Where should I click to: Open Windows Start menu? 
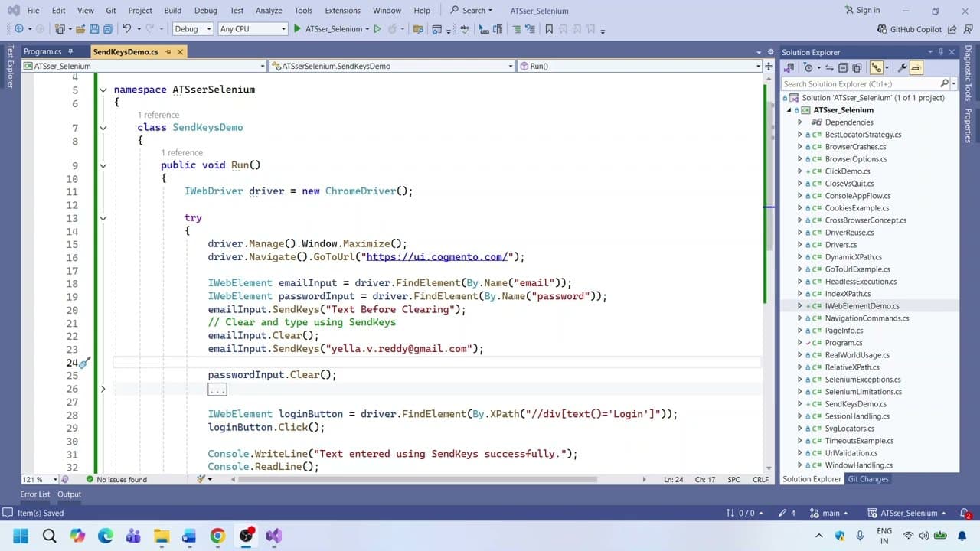21,536
